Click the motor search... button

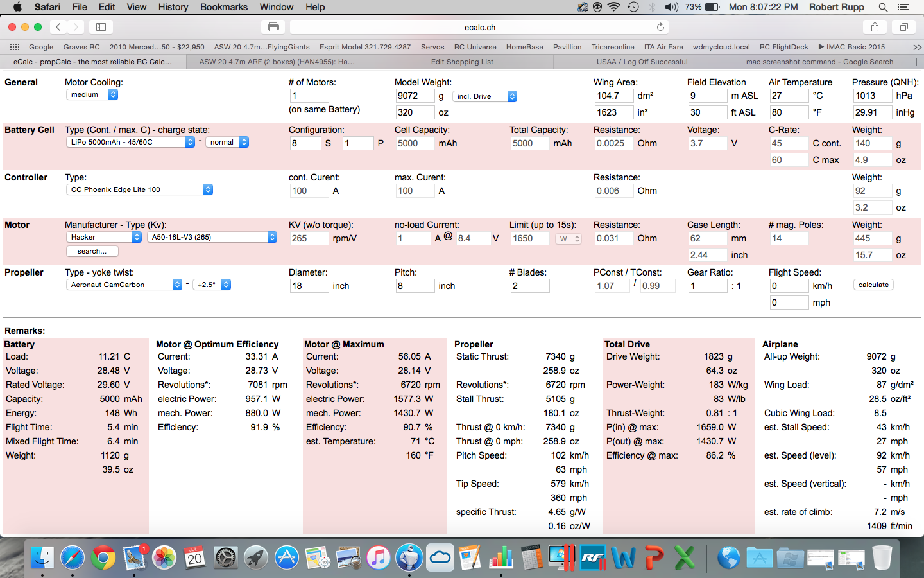pyautogui.click(x=92, y=251)
